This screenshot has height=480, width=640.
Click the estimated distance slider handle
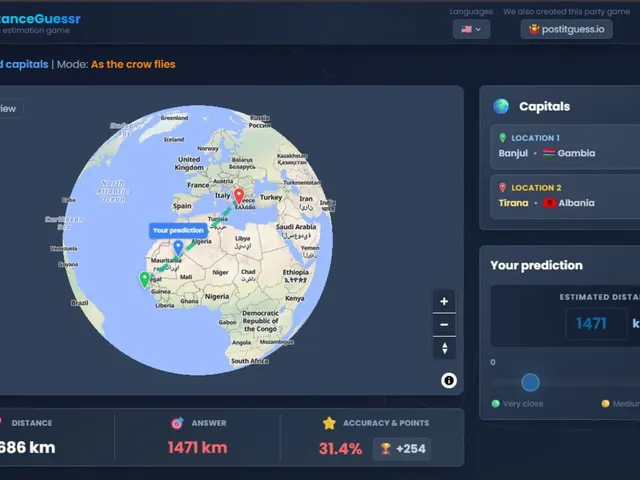(530, 382)
